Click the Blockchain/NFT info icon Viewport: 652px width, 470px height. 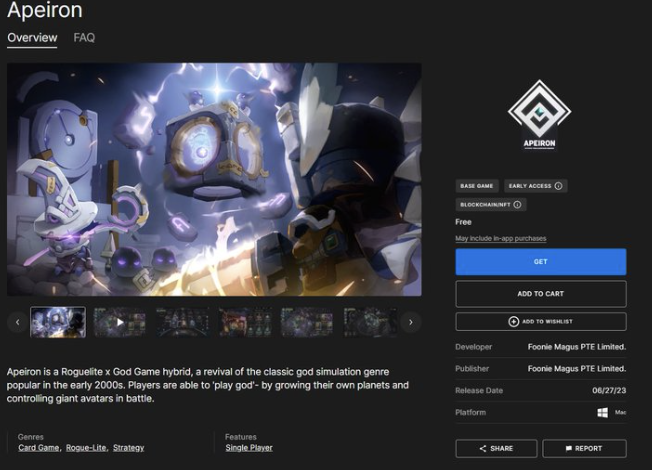point(518,205)
